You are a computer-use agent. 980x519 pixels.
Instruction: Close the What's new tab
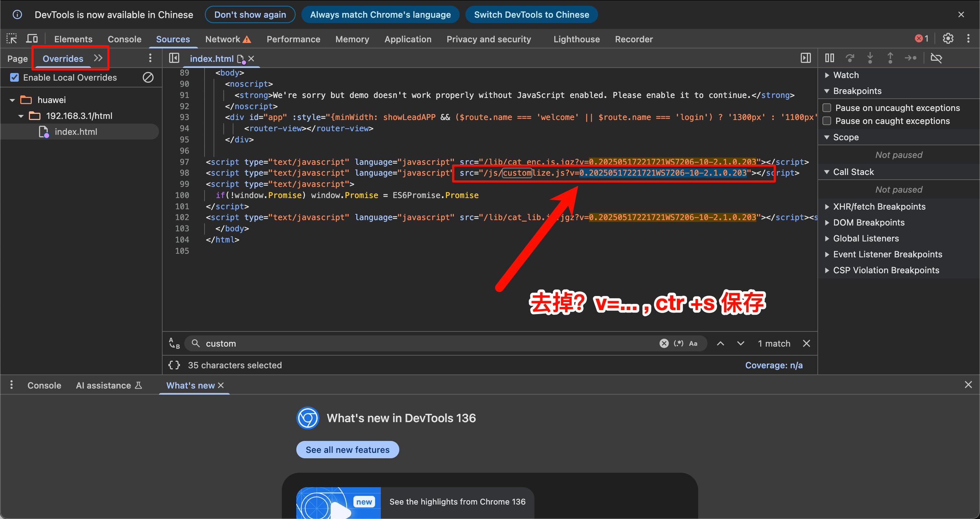[221, 385]
